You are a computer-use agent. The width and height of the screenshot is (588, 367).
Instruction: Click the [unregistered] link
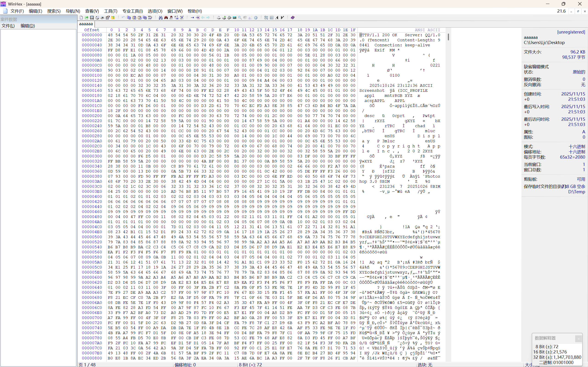[571, 32]
